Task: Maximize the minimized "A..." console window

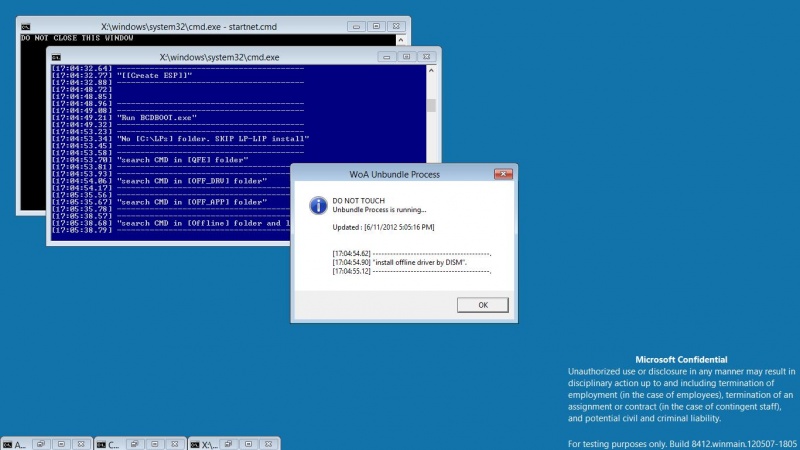Action: (61, 444)
